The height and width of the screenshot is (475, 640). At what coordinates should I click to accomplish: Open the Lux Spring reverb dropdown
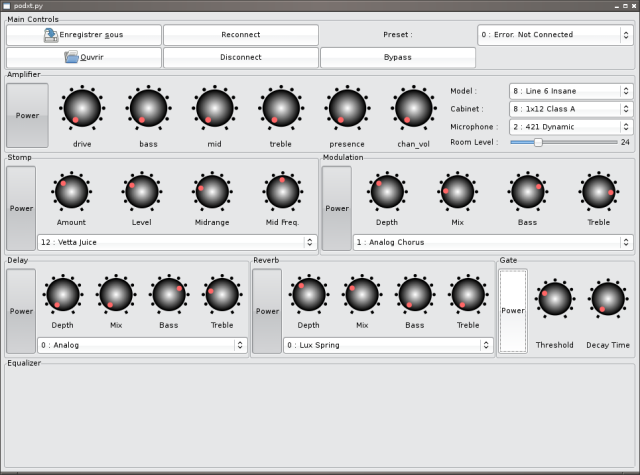[388, 345]
